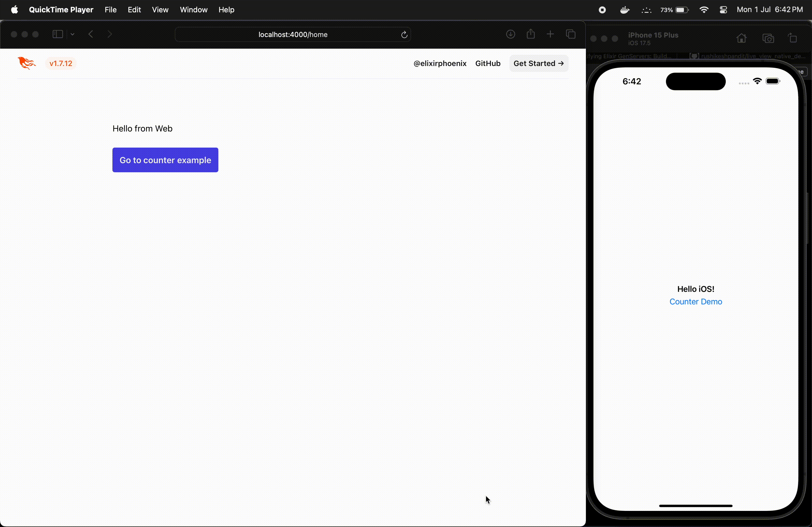Open the Safari downloads icon
The width and height of the screenshot is (812, 527).
(510, 34)
